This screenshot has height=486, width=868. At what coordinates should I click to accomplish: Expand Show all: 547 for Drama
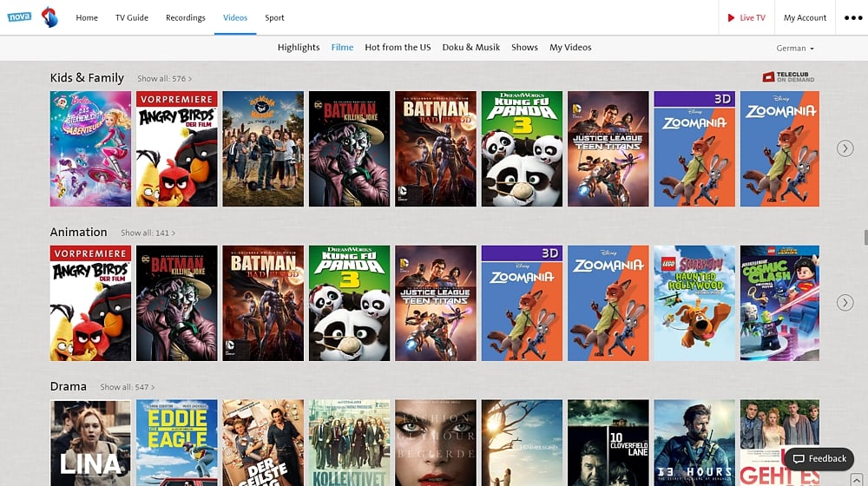click(x=128, y=387)
